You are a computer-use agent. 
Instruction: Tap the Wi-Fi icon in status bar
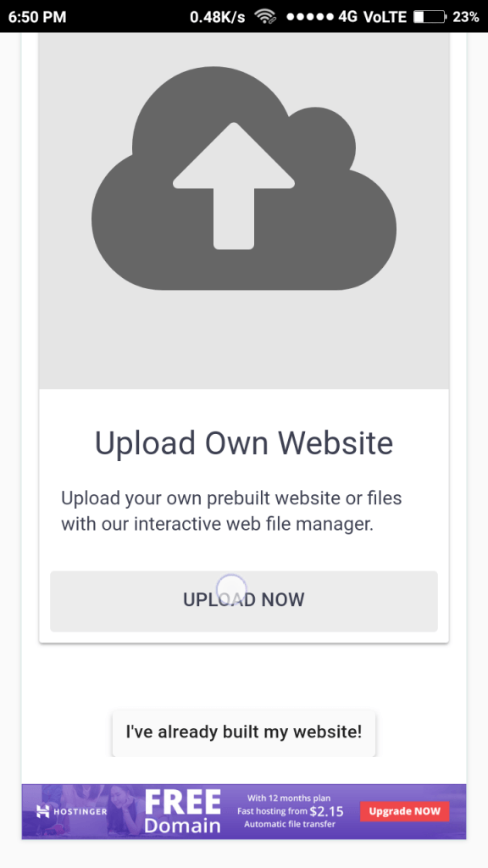(265, 17)
